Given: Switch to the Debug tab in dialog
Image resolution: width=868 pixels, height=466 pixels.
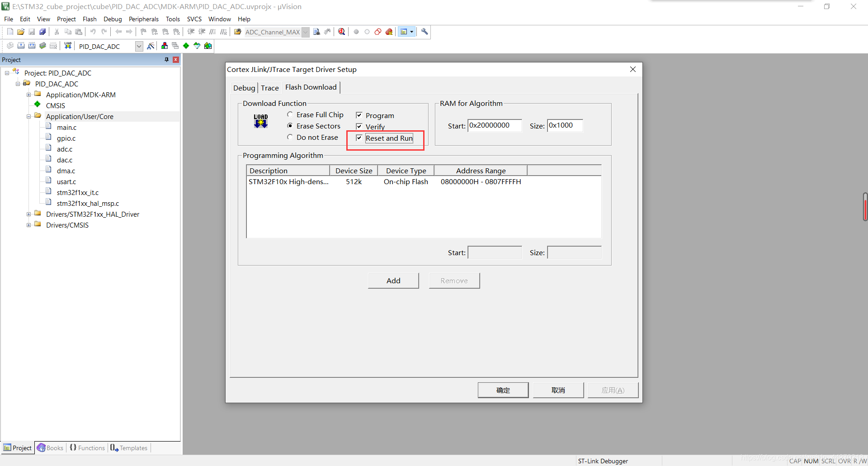Looking at the screenshot, I should 244,88.
